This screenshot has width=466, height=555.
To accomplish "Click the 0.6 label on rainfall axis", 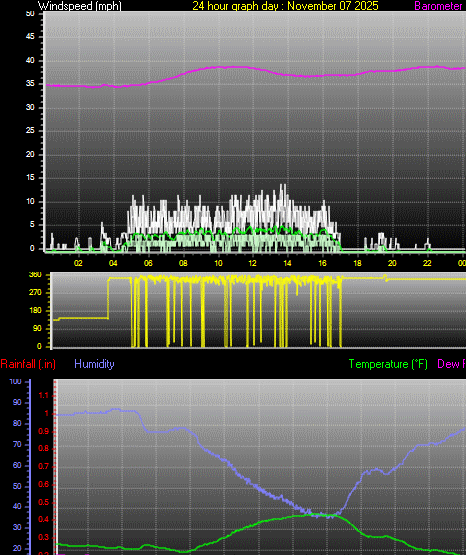I will pyautogui.click(x=43, y=484).
